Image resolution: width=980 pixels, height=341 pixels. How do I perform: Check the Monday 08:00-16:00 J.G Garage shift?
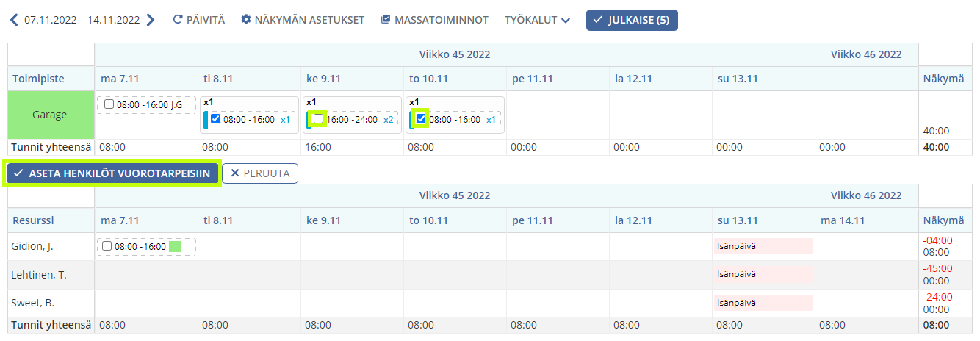pyautogui.click(x=109, y=104)
